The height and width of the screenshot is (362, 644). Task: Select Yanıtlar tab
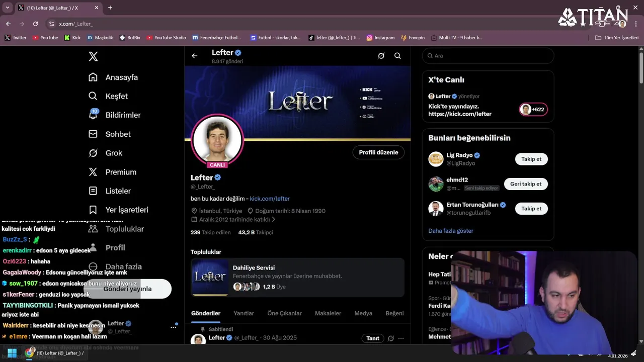click(244, 313)
